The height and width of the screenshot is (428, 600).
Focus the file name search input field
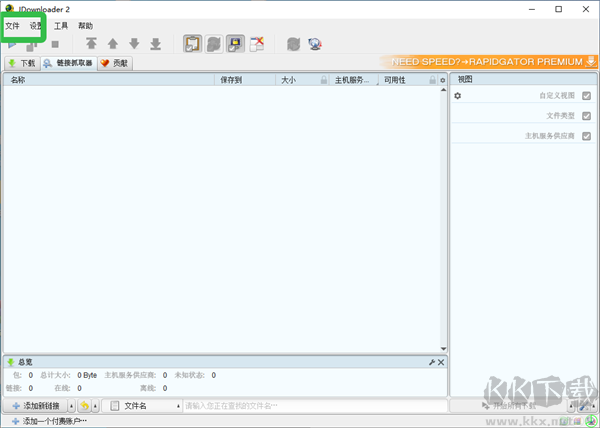315,406
